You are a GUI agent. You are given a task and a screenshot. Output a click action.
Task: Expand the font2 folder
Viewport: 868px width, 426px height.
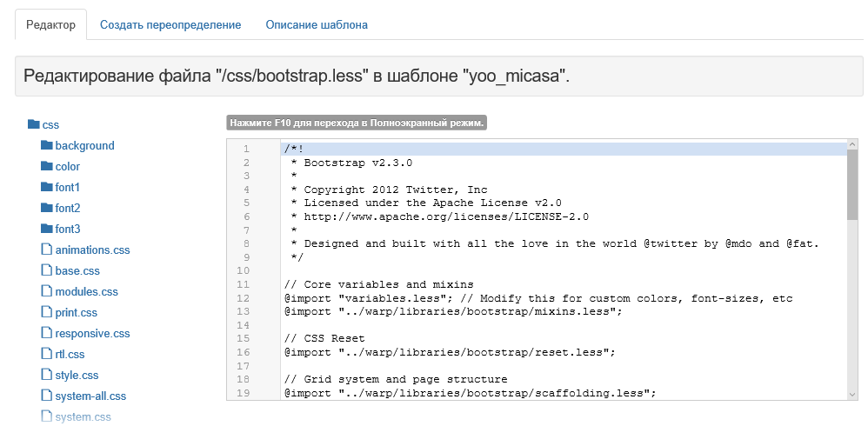[x=68, y=208]
